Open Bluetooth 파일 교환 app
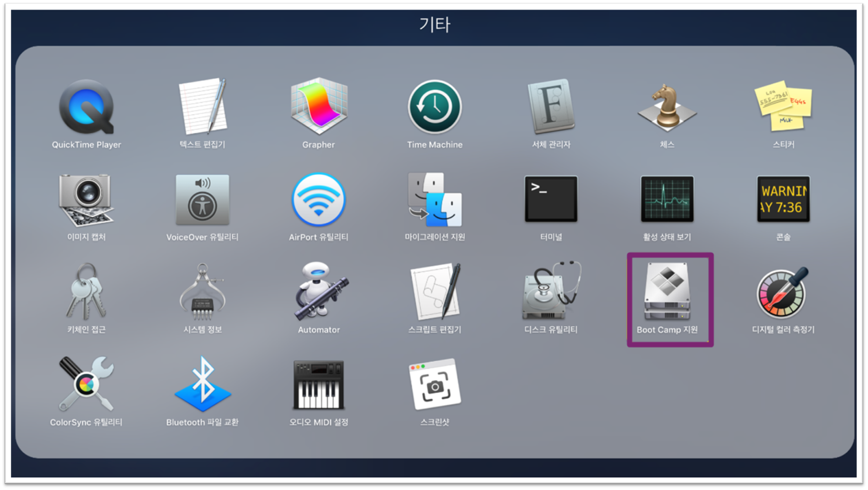Screen dimensions: 868x490 (202, 384)
